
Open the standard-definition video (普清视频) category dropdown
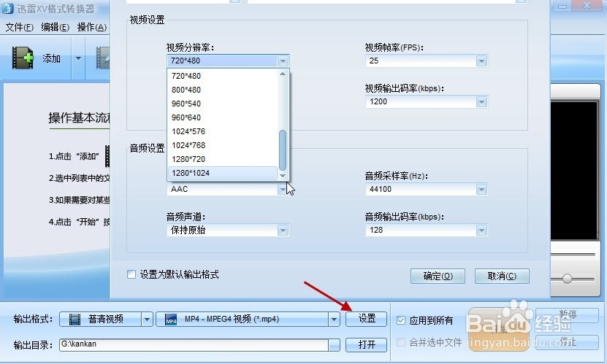[147, 320]
